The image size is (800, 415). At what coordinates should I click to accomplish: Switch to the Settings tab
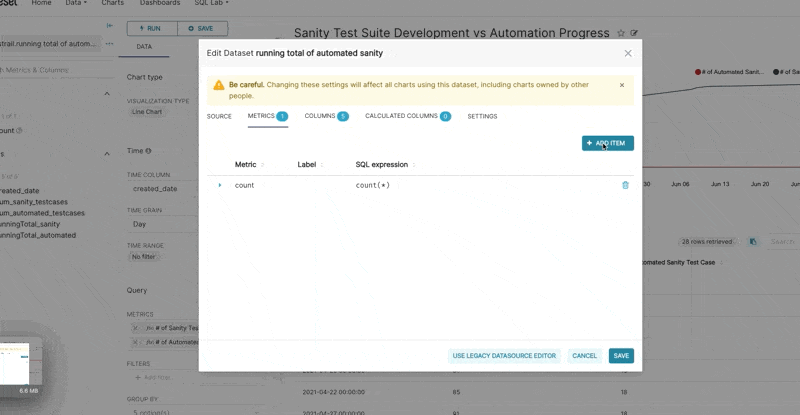(x=482, y=116)
